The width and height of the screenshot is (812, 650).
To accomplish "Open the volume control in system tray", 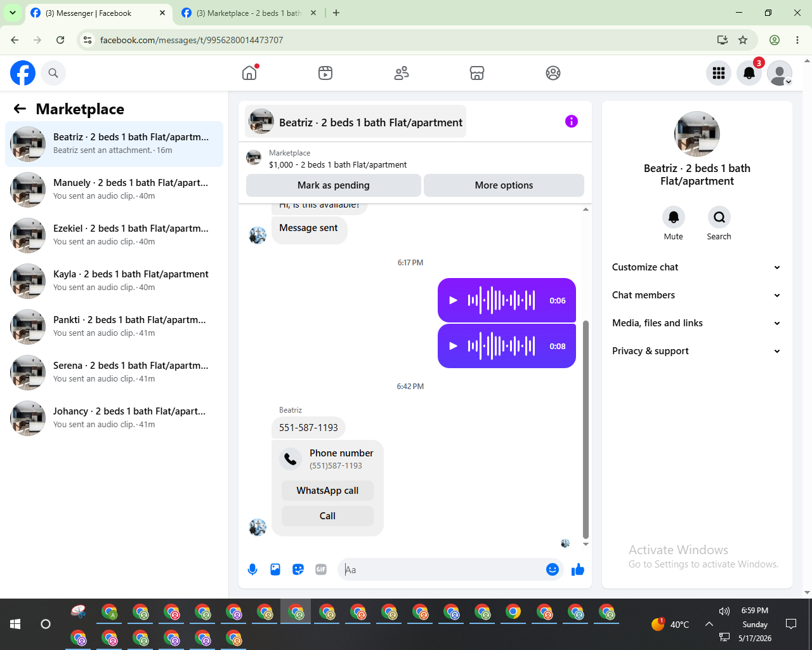I will (724, 611).
